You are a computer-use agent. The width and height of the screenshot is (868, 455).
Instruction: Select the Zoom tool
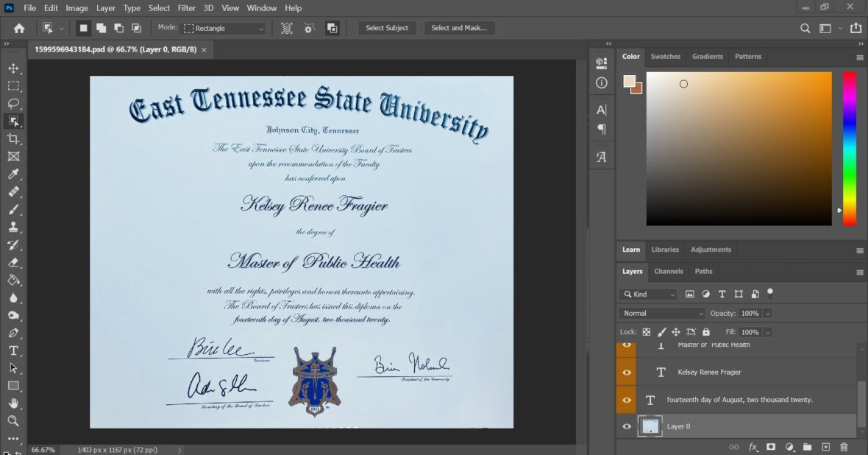tap(13, 420)
